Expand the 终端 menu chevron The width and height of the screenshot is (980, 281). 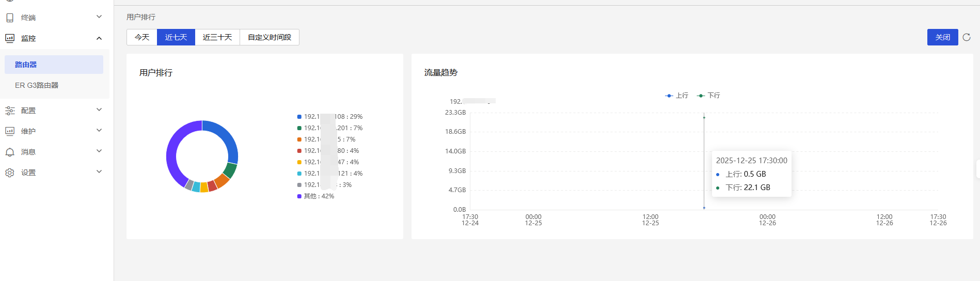(99, 17)
